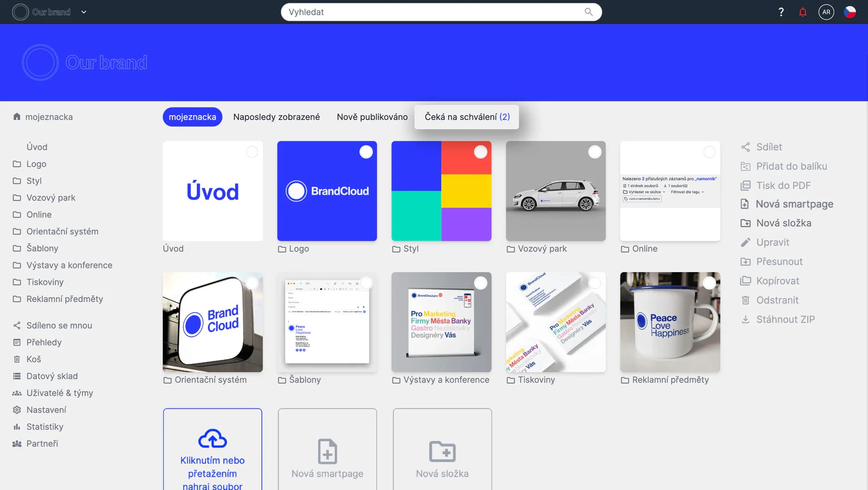
Task: Open Statistiky in the sidebar
Action: (x=44, y=426)
